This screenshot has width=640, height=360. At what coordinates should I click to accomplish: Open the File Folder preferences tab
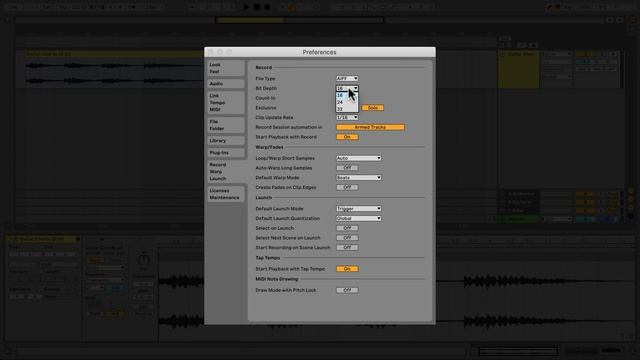(x=226, y=125)
